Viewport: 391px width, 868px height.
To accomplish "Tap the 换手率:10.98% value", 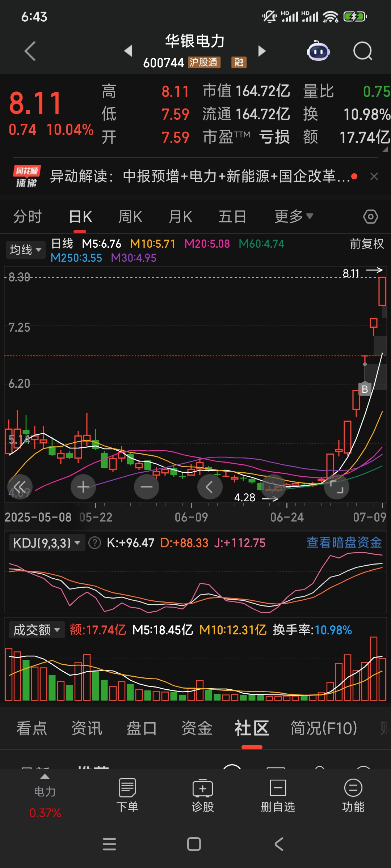I will (312, 630).
